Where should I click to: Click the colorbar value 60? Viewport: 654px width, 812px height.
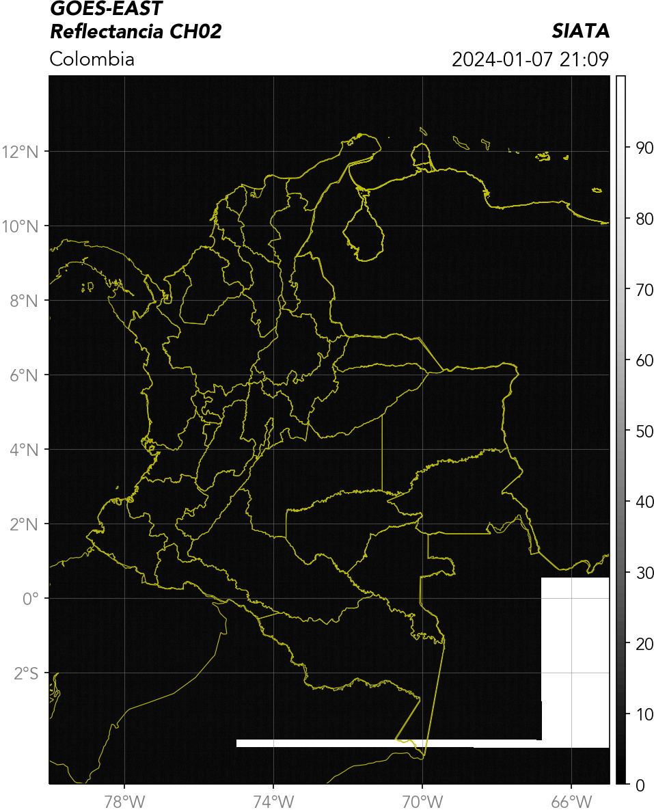click(644, 360)
